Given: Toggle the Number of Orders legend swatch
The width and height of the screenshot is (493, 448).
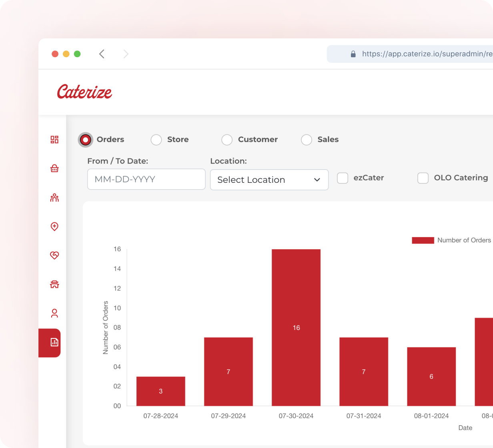Looking at the screenshot, I should coord(423,240).
